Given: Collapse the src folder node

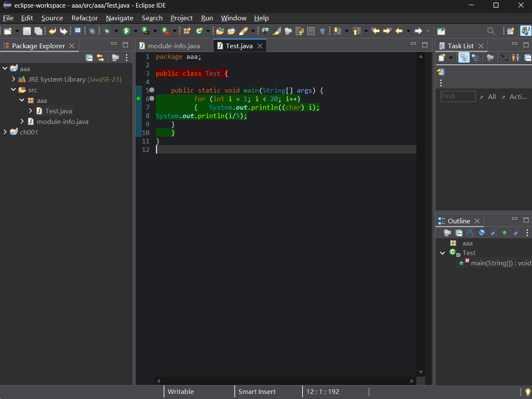Looking at the screenshot, I should [x=14, y=90].
